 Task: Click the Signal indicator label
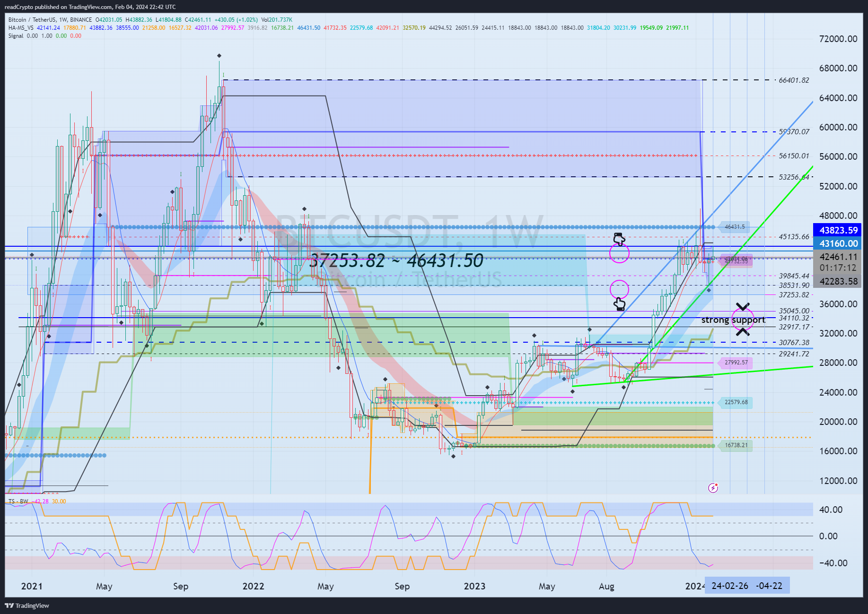pyautogui.click(x=16, y=36)
